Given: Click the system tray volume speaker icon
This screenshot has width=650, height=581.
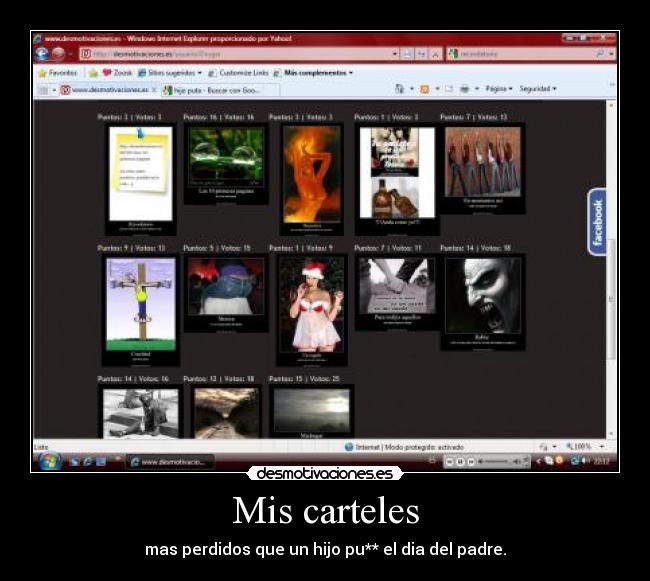Looking at the screenshot, I should [585, 460].
